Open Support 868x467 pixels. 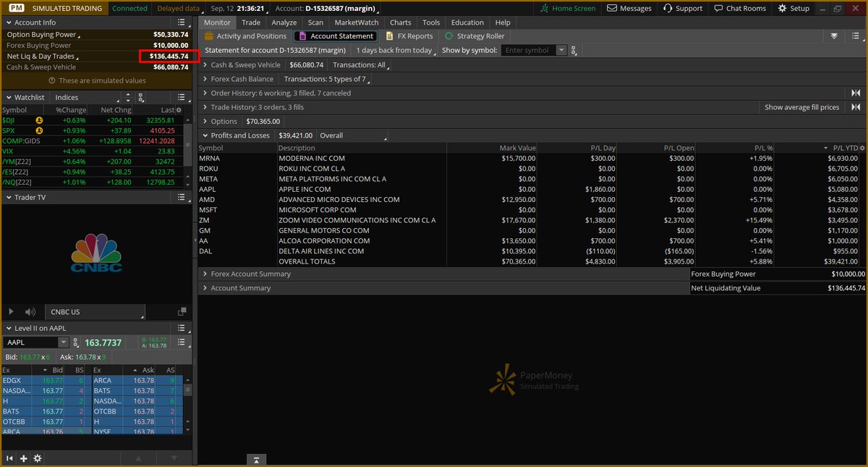681,8
